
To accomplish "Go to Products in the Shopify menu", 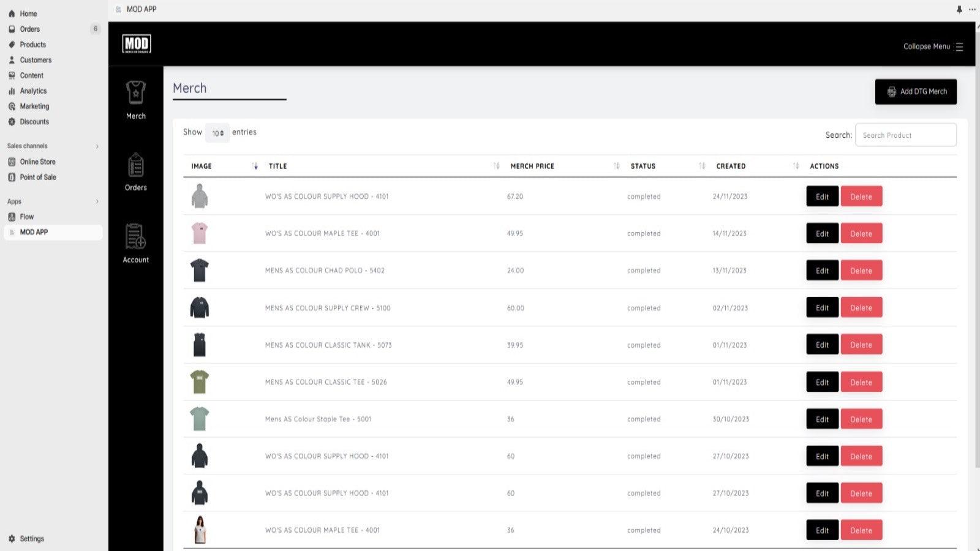I will pyautogui.click(x=32, y=45).
